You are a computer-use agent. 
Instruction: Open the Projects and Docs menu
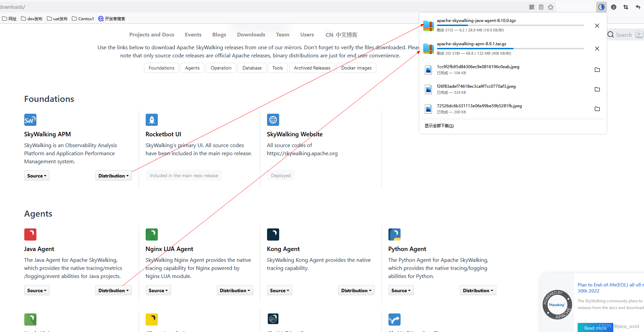tap(152, 35)
